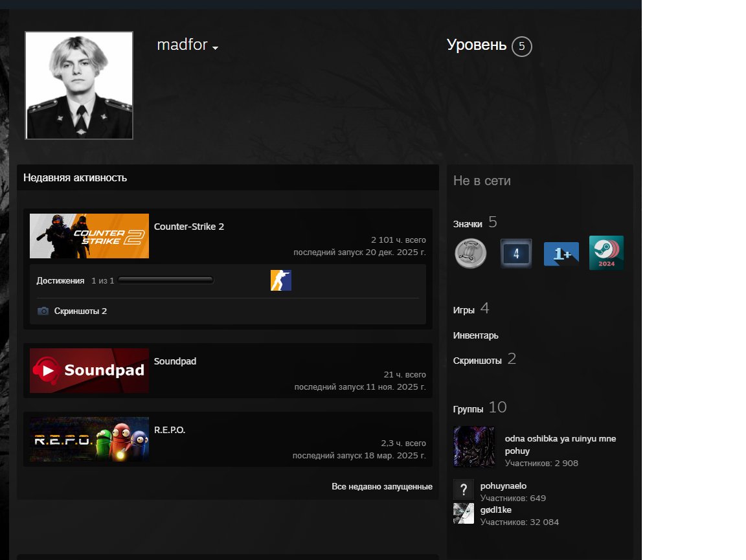
Task: Open the Steam 2024 replay badge
Action: [x=606, y=253]
